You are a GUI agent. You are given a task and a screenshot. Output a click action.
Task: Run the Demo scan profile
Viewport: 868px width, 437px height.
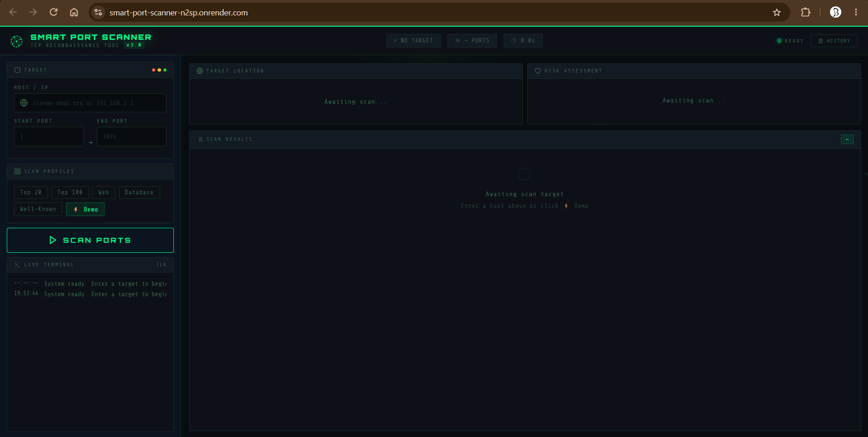[86, 209]
